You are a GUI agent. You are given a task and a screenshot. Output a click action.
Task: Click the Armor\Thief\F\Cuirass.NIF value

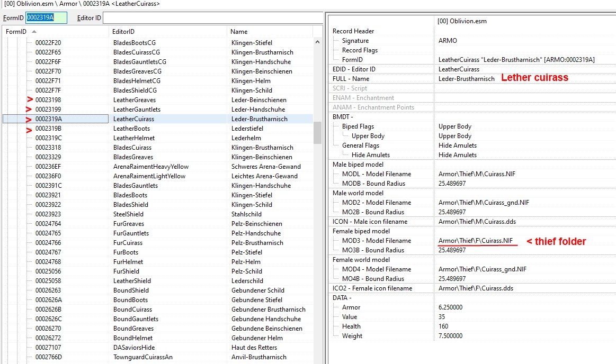(475, 240)
